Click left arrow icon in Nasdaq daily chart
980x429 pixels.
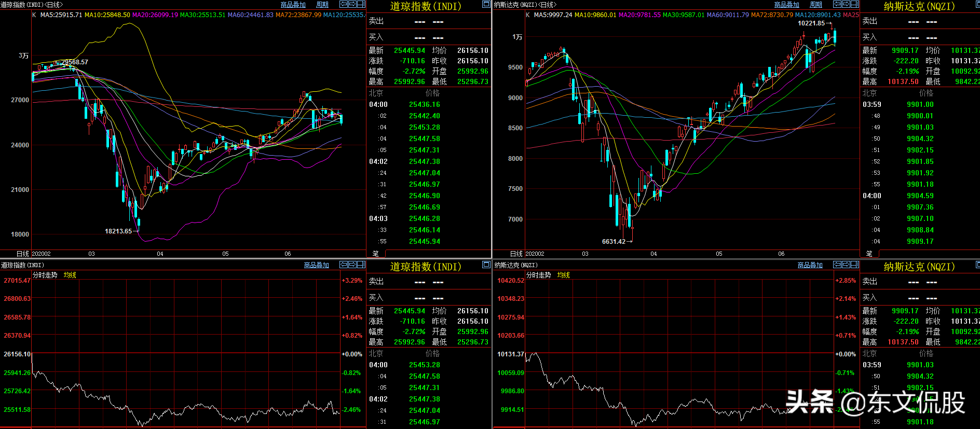click(x=837, y=4)
